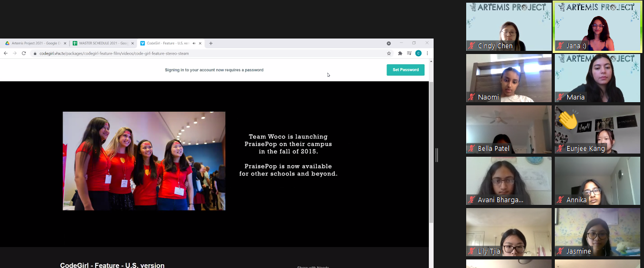Viewport: 644px width, 268px height.
Task: Open Chrome three-dot menu
Action: pyautogui.click(x=427, y=53)
